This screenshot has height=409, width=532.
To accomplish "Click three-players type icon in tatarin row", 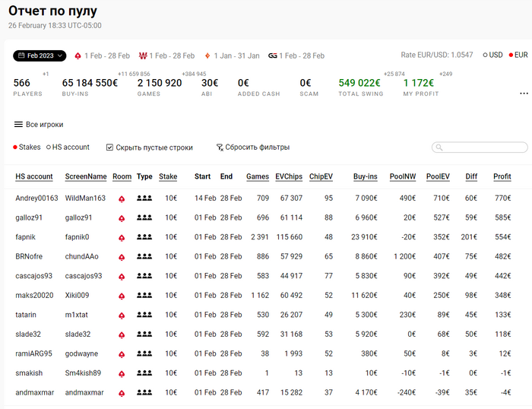I will pos(144,315).
